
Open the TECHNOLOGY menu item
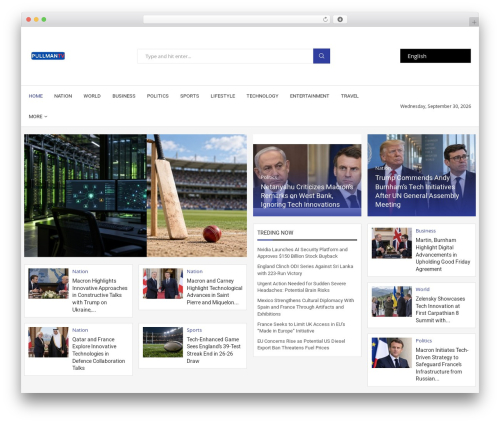(x=262, y=96)
